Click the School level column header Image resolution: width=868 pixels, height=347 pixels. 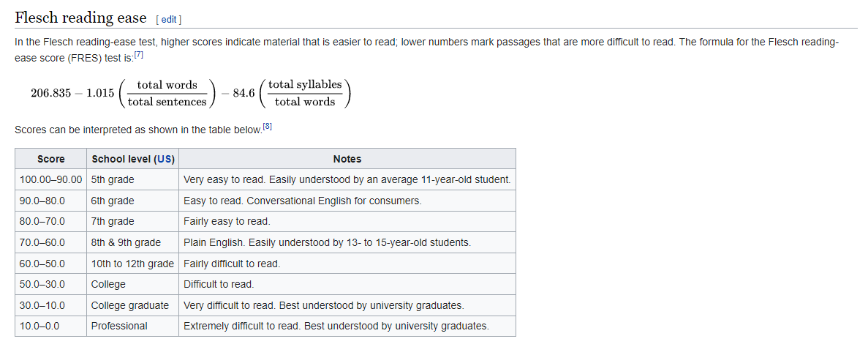133,159
